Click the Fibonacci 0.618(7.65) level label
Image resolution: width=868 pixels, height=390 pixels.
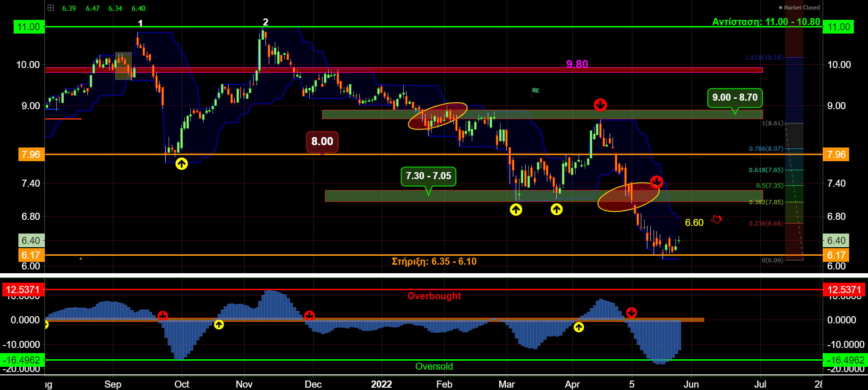[x=766, y=170]
